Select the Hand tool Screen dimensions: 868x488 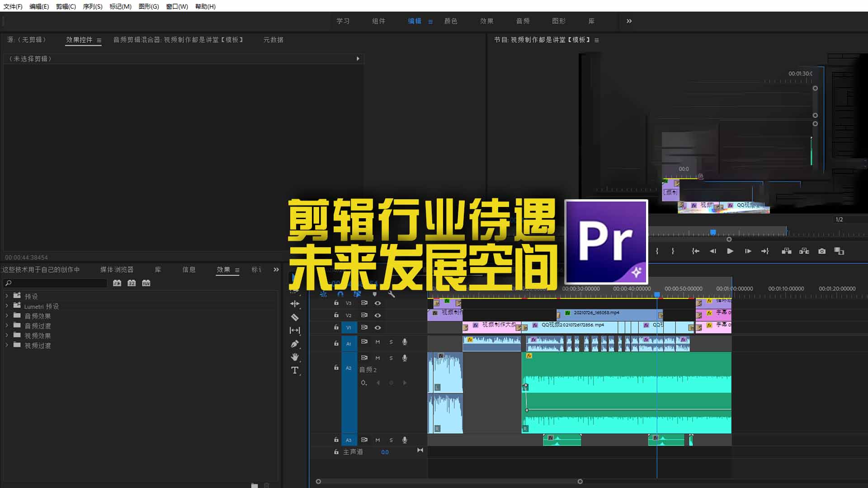[295, 357]
